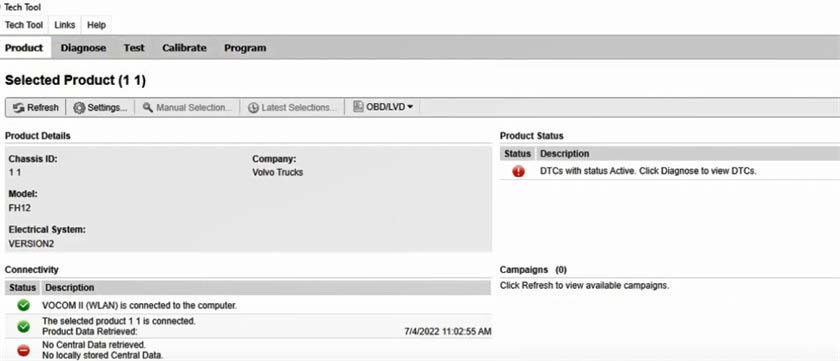The height and width of the screenshot is (361, 840).
Task: Click the Latest Selections clock icon
Action: click(253, 108)
